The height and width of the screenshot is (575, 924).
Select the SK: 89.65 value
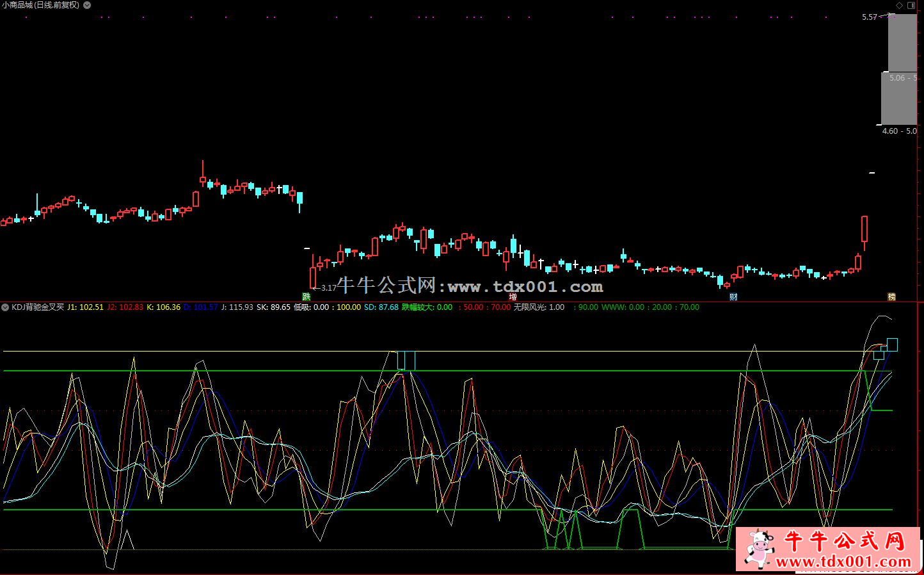click(x=273, y=307)
